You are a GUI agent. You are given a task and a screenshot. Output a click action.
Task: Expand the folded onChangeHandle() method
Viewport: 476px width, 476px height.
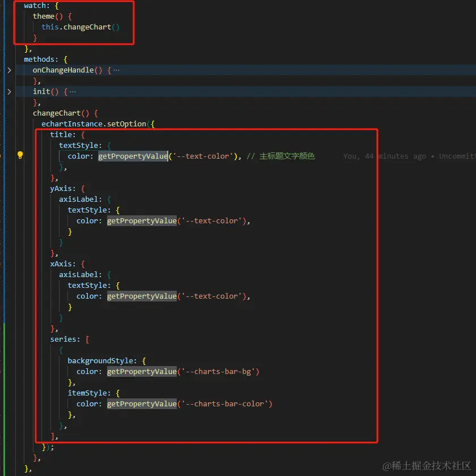(x=9, y=70)
